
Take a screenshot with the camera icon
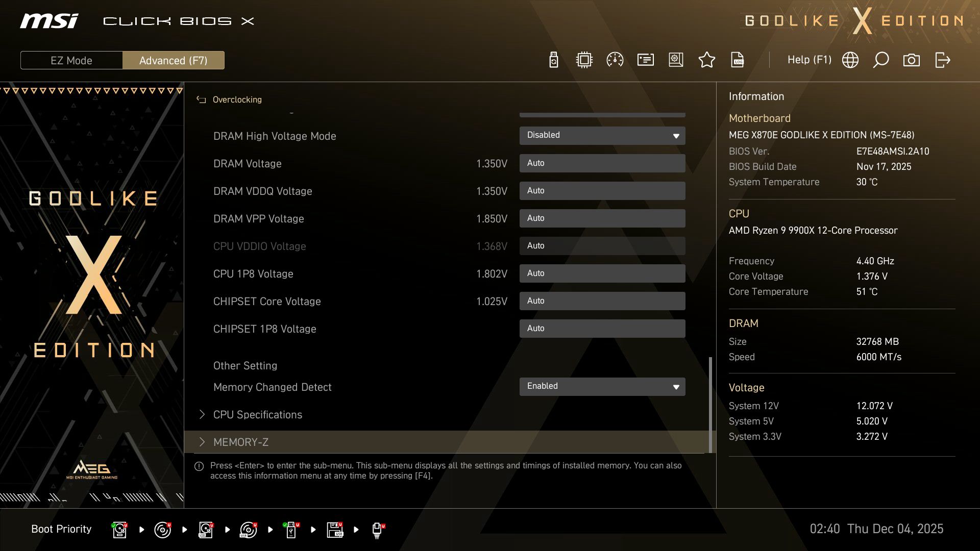(x=912, y=60)
